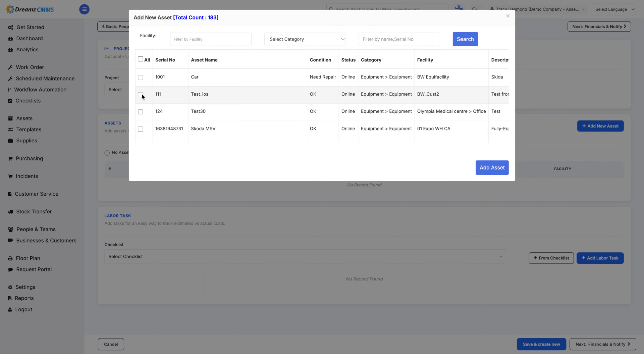The height and width of the screenshot is (354, 644).
Task: Open the Project Select dropdown
Action: [x=116, y=90]
